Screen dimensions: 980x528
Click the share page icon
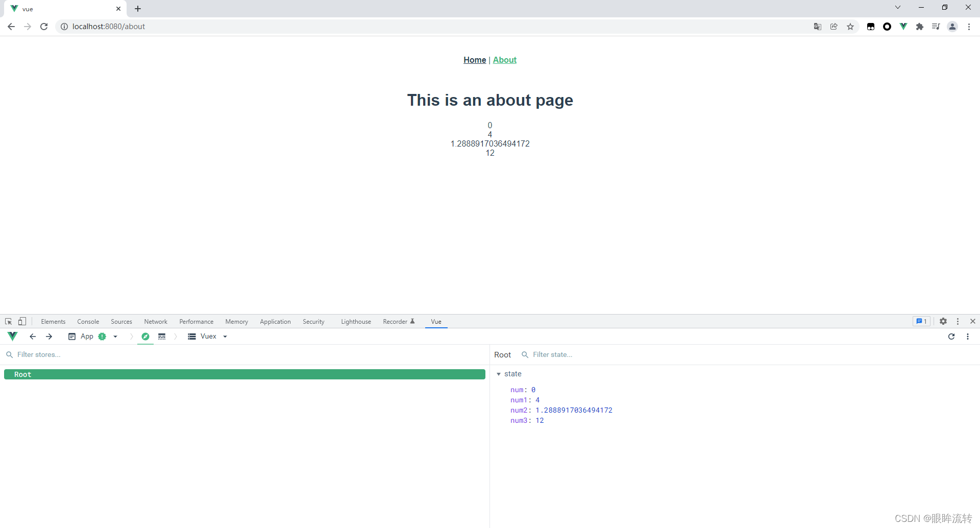tap(834, 27)
